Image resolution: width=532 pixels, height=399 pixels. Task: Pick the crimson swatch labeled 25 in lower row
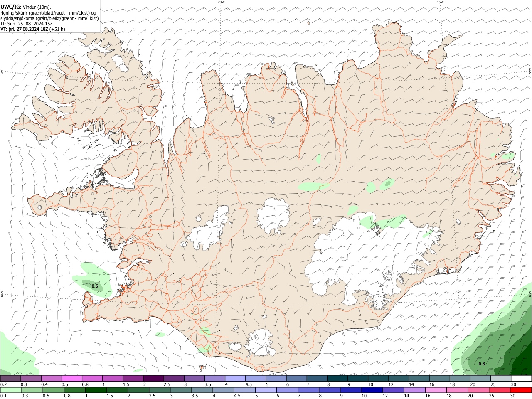point(499,390)
